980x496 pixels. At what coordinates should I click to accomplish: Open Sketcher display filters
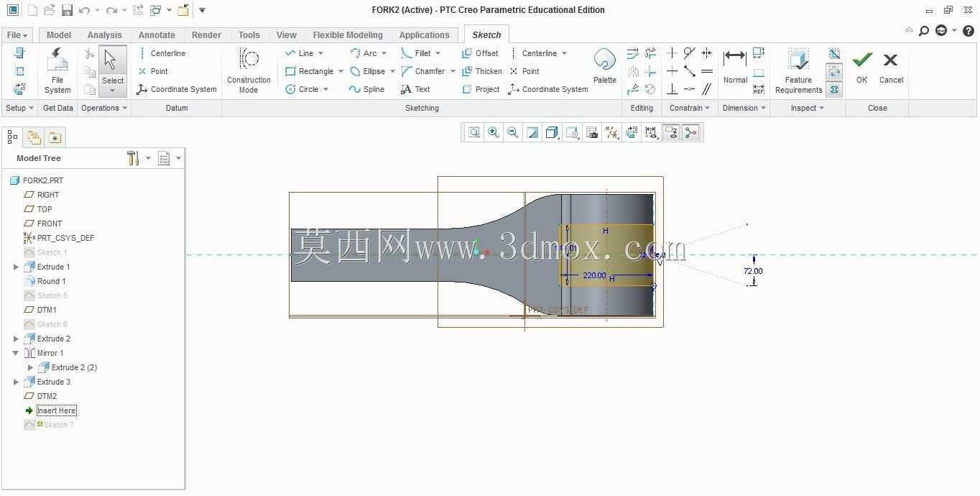(651, 132)
